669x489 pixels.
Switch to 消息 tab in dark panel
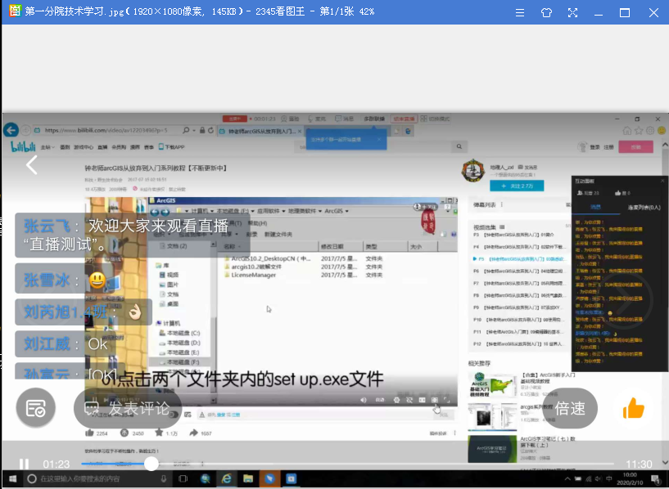[x=596, y=207]
